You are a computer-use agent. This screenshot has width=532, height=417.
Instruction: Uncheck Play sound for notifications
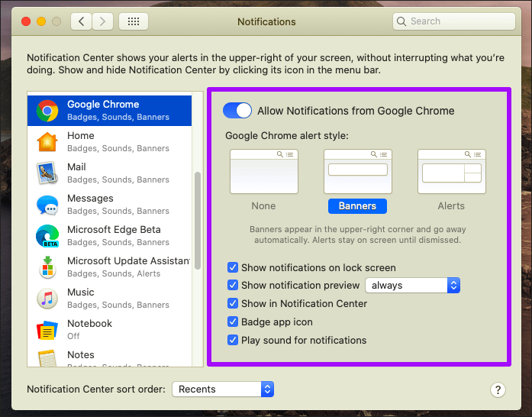[233, 340]
